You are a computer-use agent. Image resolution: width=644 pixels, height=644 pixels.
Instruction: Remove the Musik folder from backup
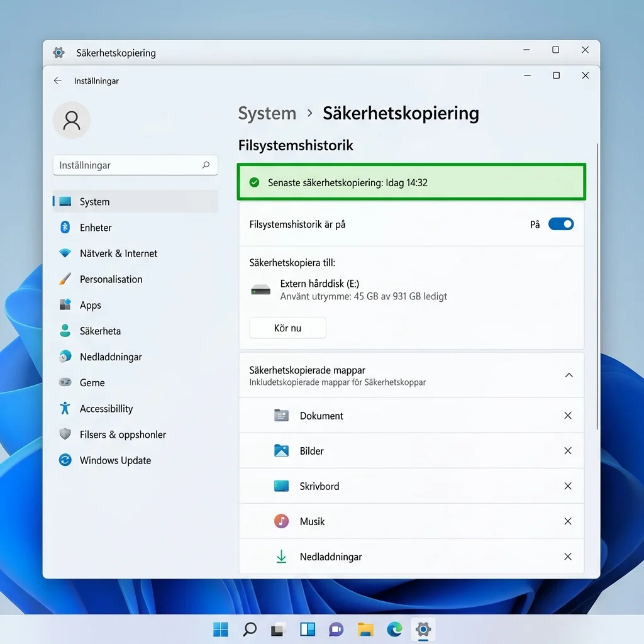coord(568,521)
